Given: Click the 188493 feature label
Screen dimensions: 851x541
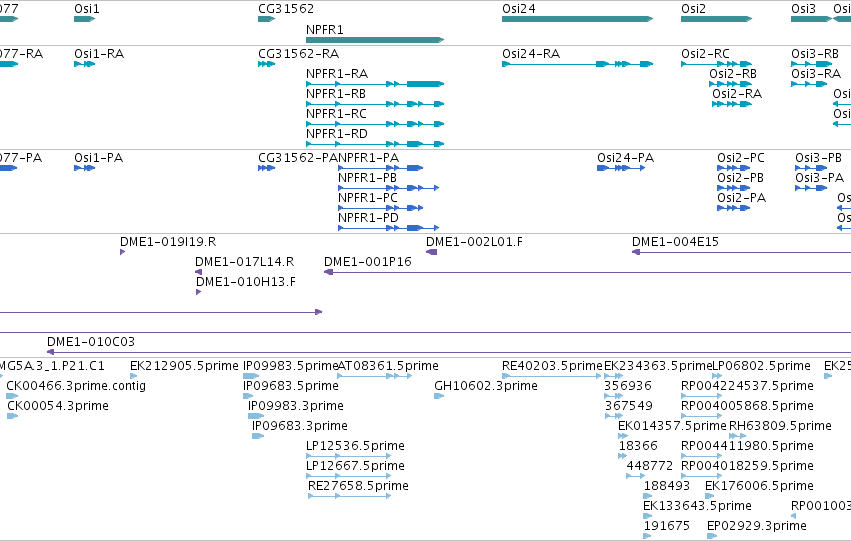Looking at the screenshot, I should pos(666,487).
